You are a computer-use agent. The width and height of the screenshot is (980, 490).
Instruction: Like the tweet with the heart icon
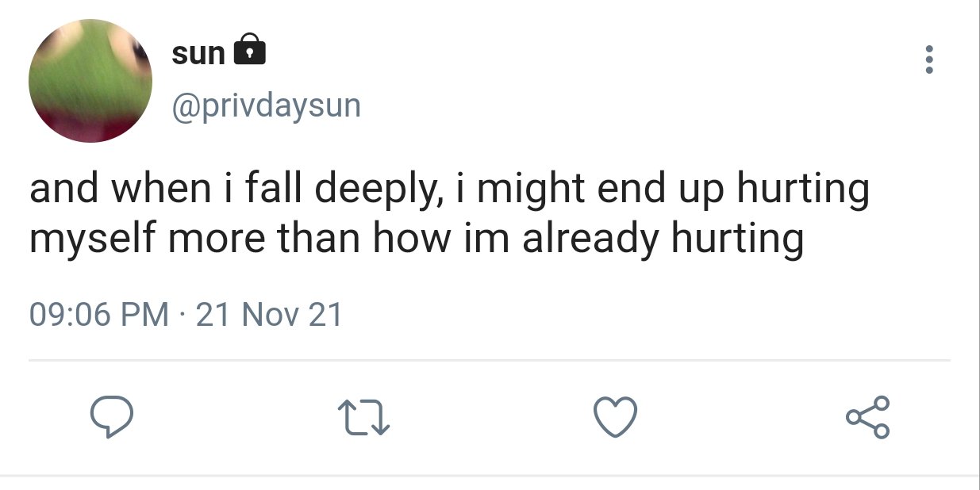pos(616,417)
